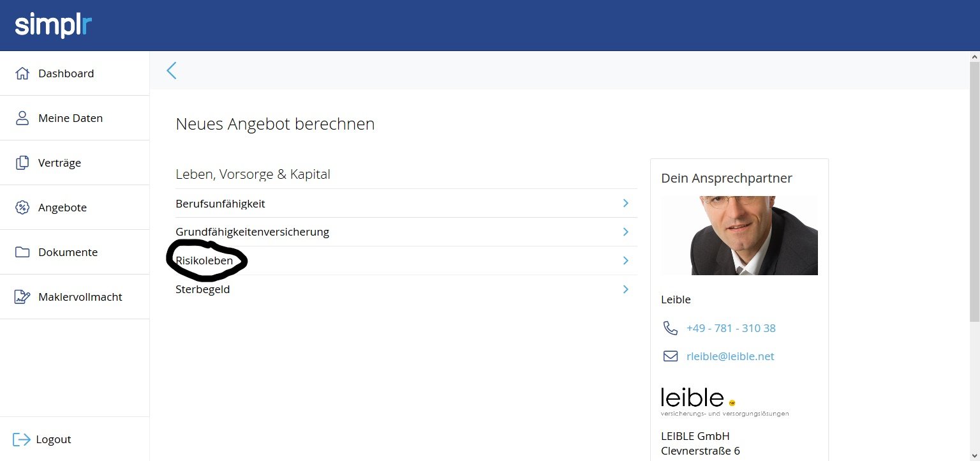The width and height of the screenshot is (980, 461).
Task: Click the Neues Angebot berechnen heading
Action: click(x=275, y=124)
